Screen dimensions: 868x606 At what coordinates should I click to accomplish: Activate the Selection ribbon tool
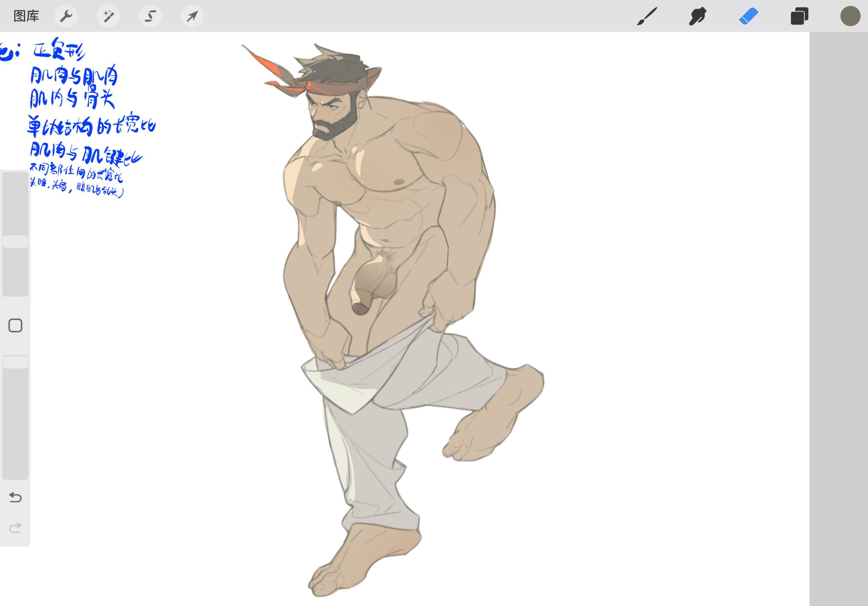pyautogui.click(x=150, y=16)
